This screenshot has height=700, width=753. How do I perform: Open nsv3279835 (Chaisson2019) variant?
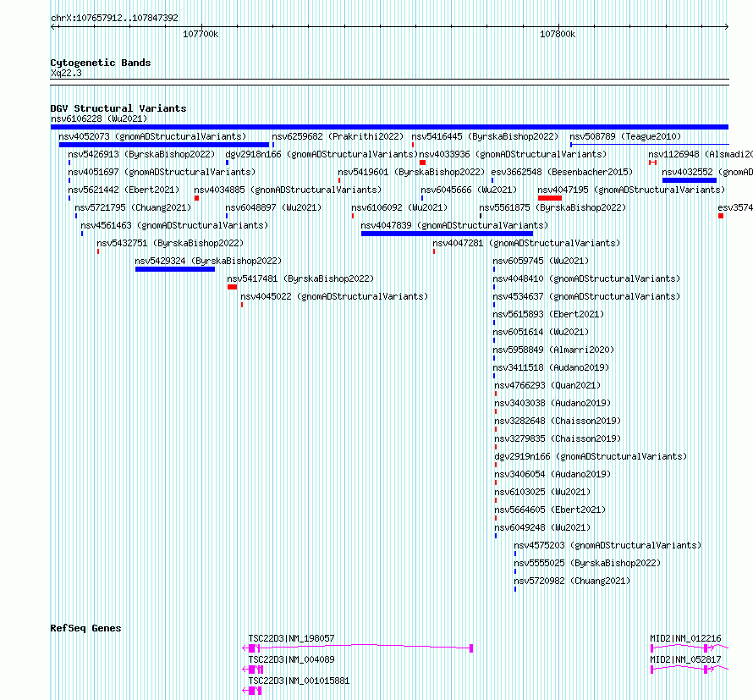[558, 438]
